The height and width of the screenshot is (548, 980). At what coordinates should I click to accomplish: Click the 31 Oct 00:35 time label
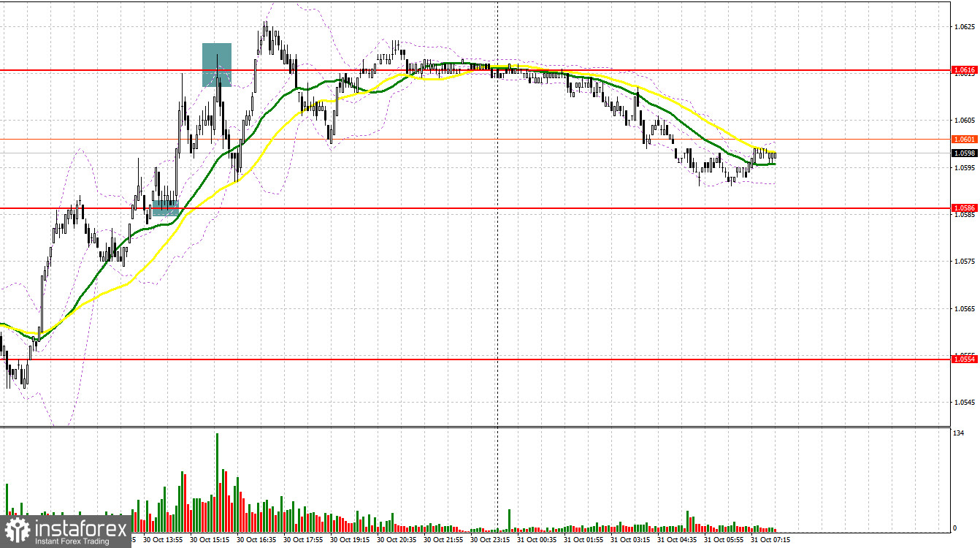537,540
